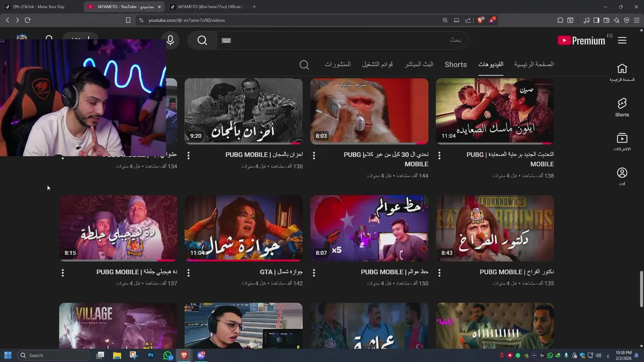This screenshot has width=644, height=362.
Task: Click the magnifier search button beside the search box
Action: click(x=202, y=40)
